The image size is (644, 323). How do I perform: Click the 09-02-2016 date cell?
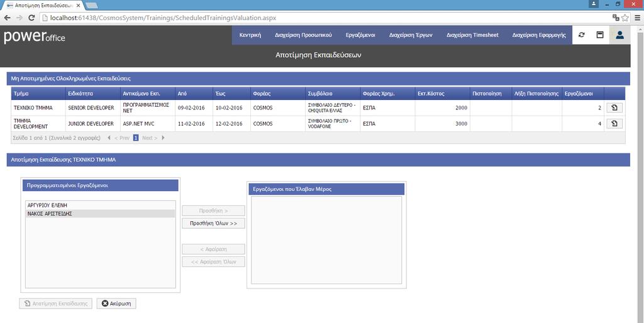[194, 108]
